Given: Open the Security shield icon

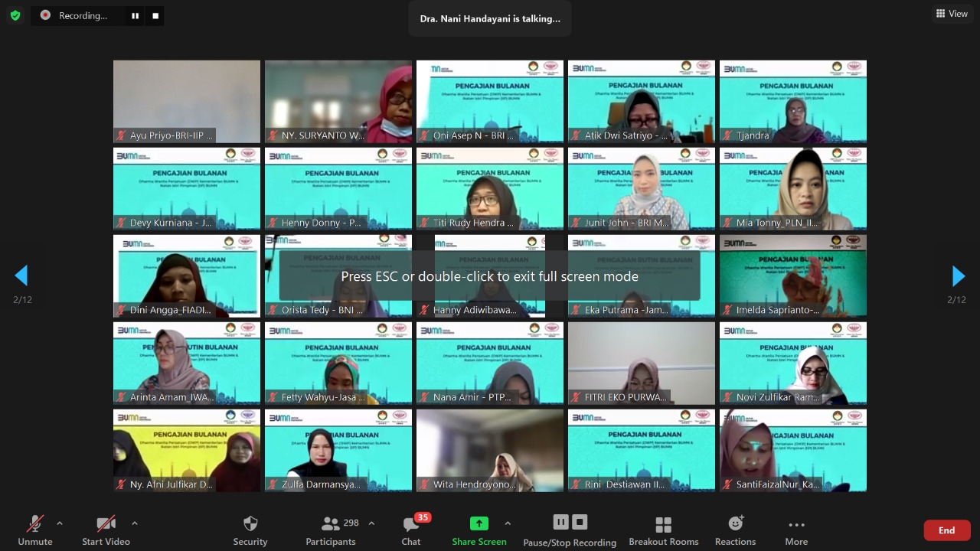Looking at the screenshot, I should click(250, 524).
